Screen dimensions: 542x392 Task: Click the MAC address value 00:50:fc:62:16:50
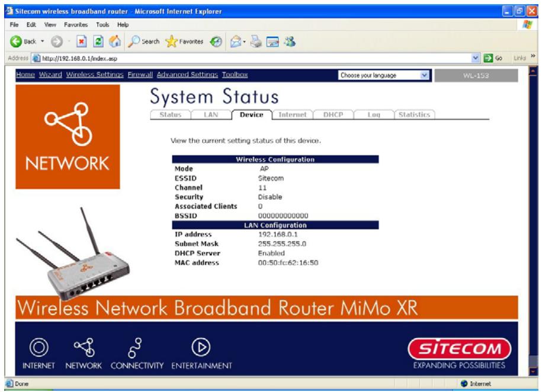(288, 263)
